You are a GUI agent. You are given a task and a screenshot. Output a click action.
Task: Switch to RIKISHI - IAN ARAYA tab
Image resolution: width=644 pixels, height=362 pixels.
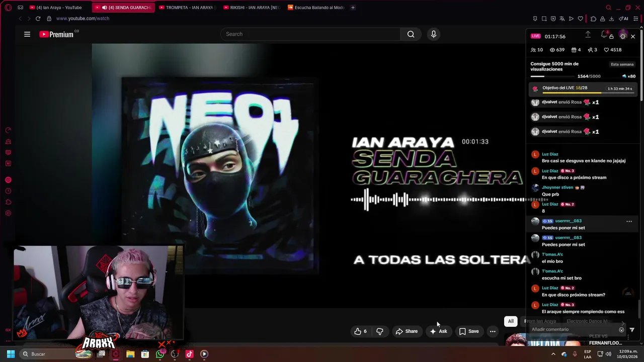251,8
